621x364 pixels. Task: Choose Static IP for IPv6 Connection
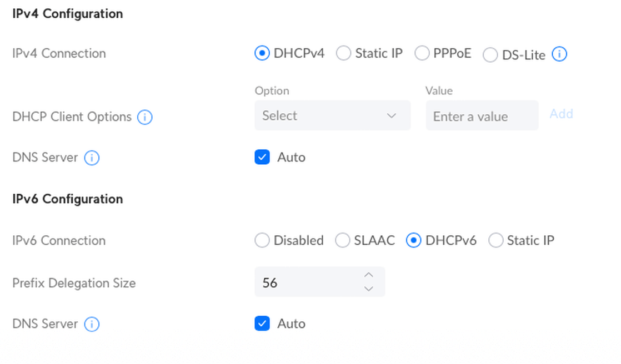coord(496,240)
